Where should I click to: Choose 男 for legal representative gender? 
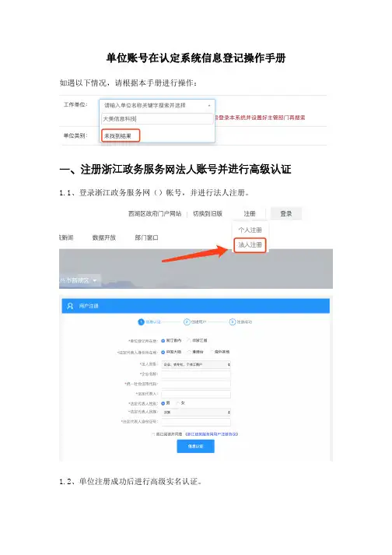click(x=163, y=403)
